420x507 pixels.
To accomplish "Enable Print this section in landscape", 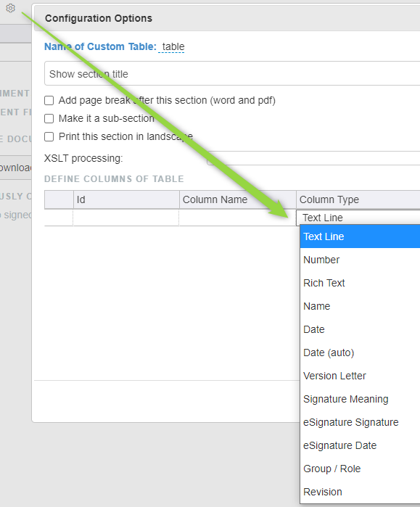I will click(x=49, y=137).
